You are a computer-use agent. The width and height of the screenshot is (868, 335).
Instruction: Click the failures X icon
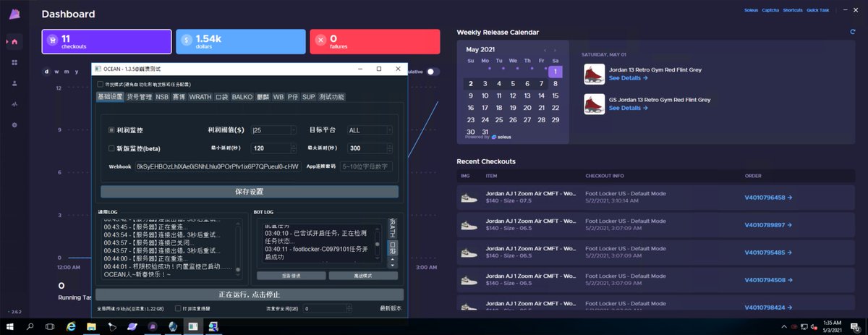320,42
